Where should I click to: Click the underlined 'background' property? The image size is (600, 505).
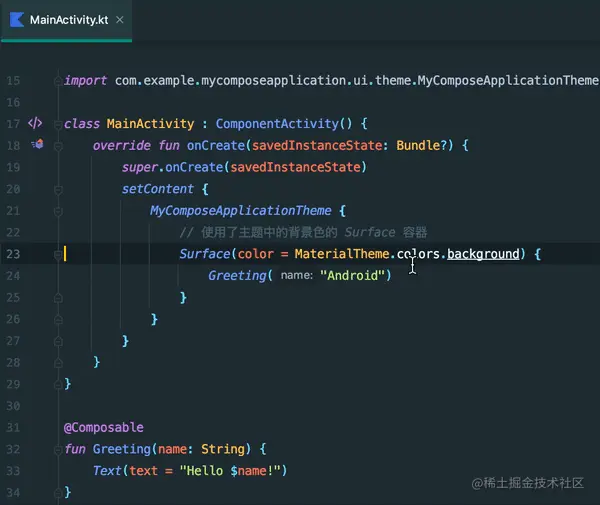point(483,254)
